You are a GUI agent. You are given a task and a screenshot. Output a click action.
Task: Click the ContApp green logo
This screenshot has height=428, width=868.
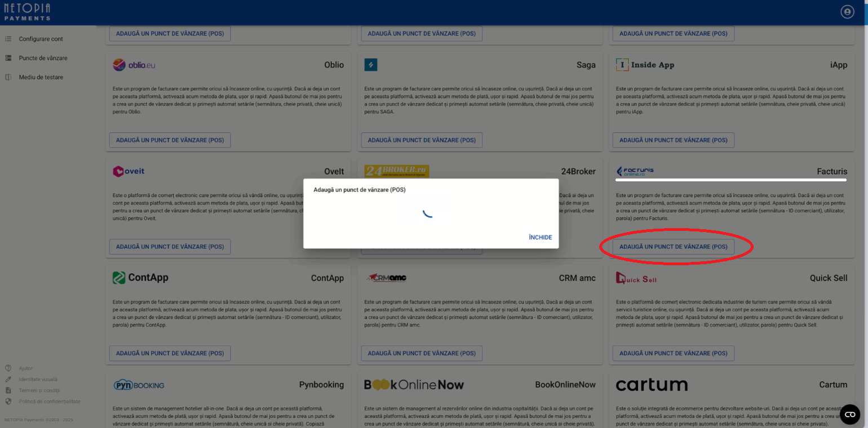[x=140, y=278]
